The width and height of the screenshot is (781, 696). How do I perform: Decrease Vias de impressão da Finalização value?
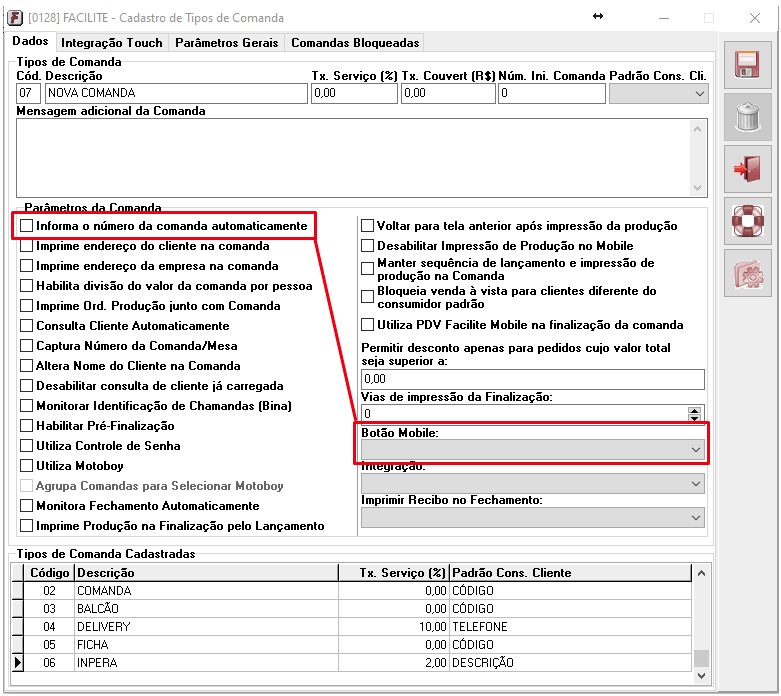click(694, 418)
